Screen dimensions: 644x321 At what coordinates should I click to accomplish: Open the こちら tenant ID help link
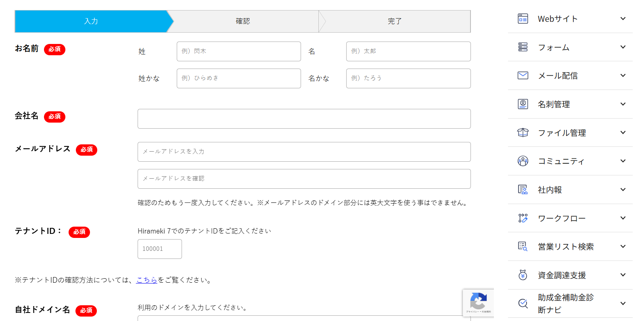[146, 280]
